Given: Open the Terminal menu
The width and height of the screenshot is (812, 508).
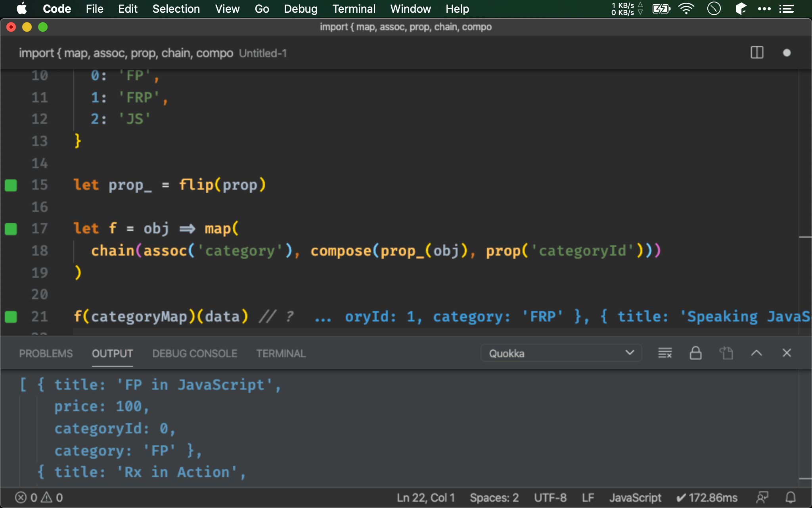Looking at the screenshot, I should pyautogui.click(x=354, y=9).
